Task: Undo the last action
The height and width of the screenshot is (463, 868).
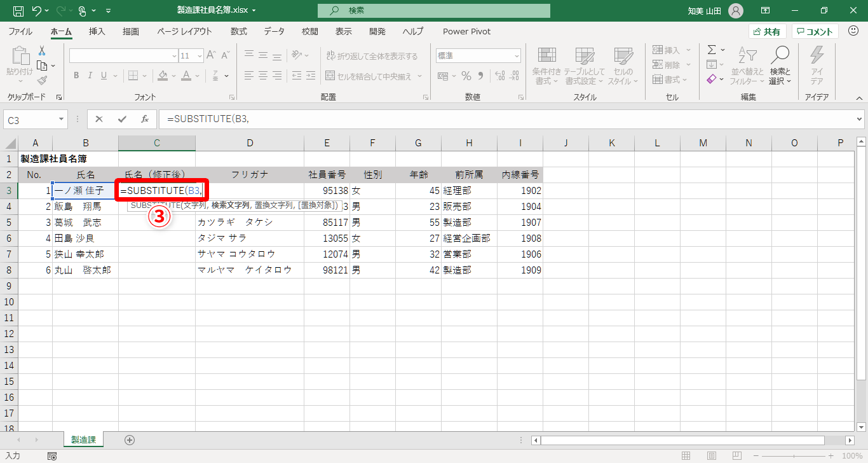Action: coord(37,11)
